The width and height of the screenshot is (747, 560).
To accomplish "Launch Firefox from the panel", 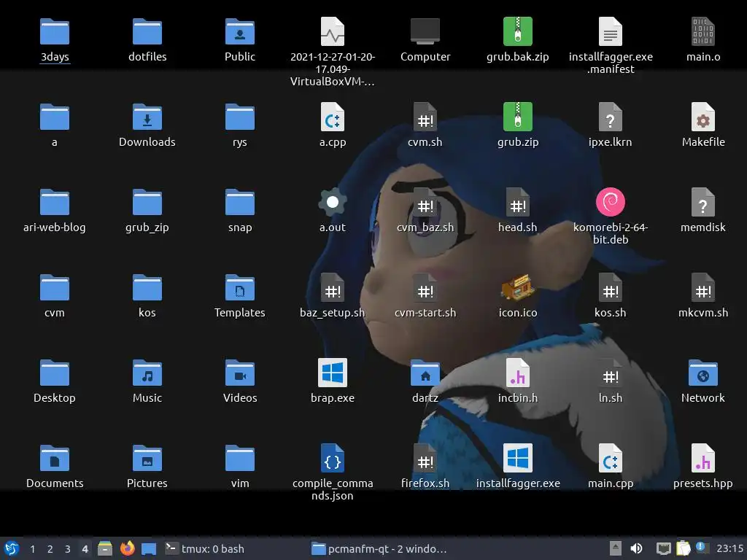I will point(127,548).
